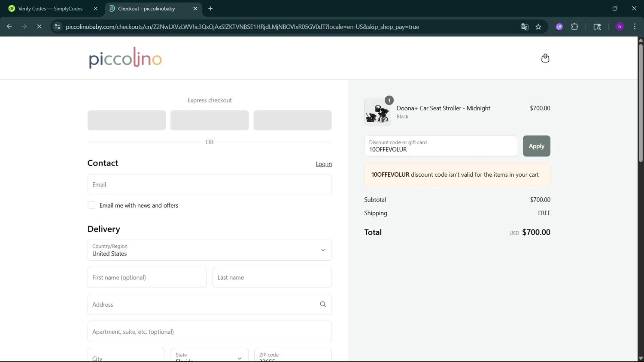Open a new browser tab
This screenshot has width=644, height=362.
click(x=210, y=9)
